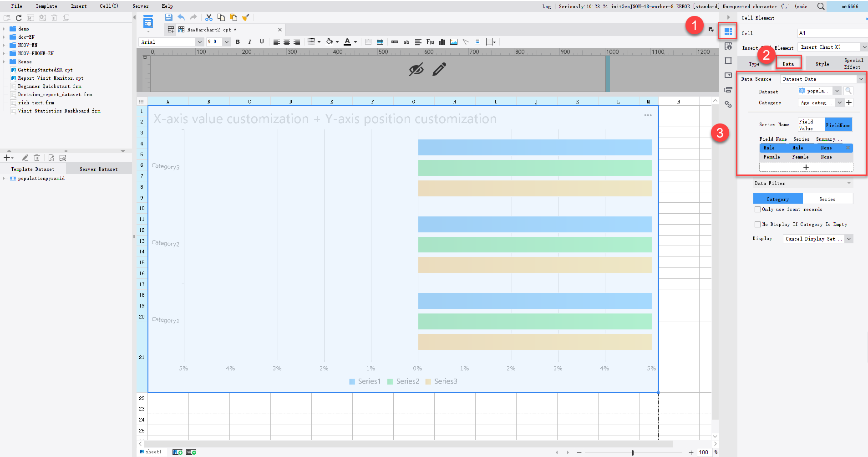This screenshot has width=868, height=457.
Task: Select the Insert Chart icon in the toolbar
Action: tap(442, 42)
